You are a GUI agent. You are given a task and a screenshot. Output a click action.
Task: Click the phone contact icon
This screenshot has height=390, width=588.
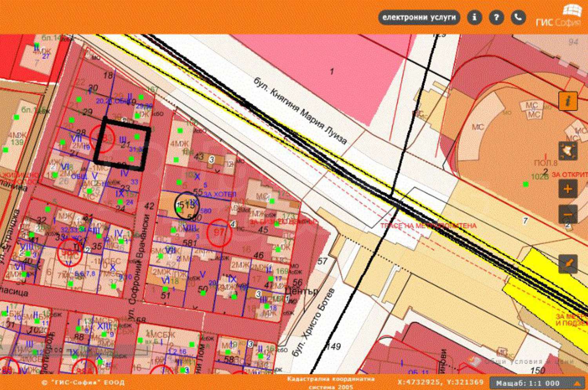518,18
